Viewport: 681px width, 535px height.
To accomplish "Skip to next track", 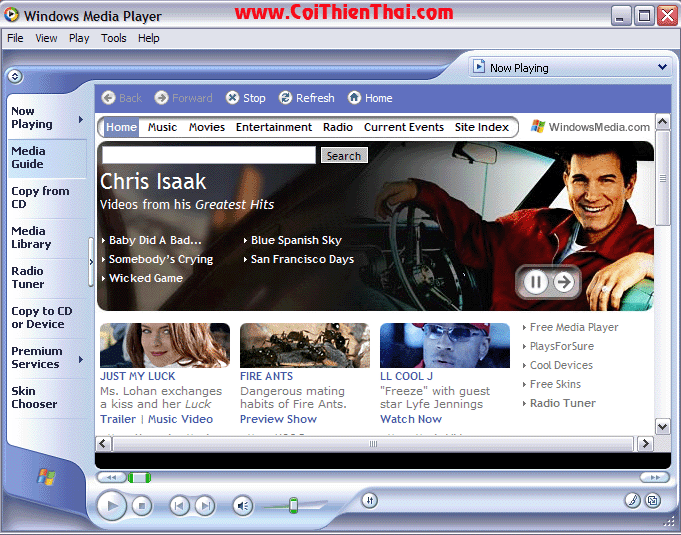I will coord(205,506).
